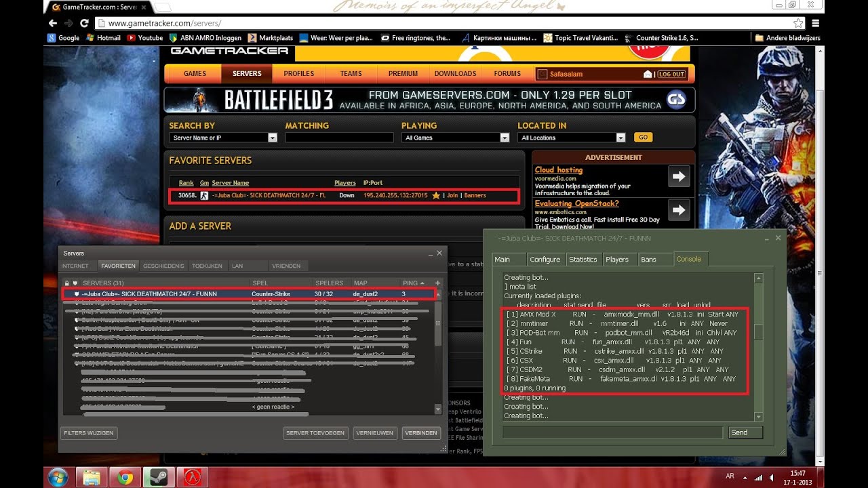
Task: Click the GameServers GS logo on banner
Action: [676, 100]
